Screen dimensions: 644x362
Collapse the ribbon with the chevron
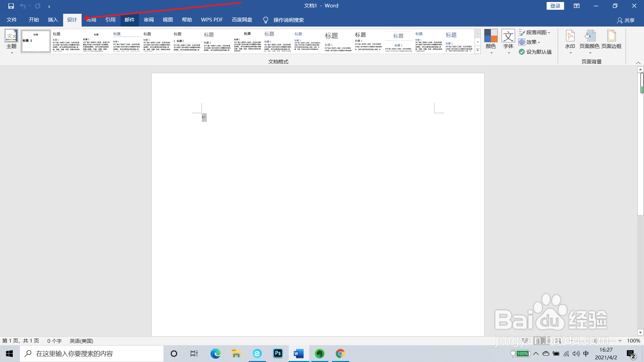[638, 63]
